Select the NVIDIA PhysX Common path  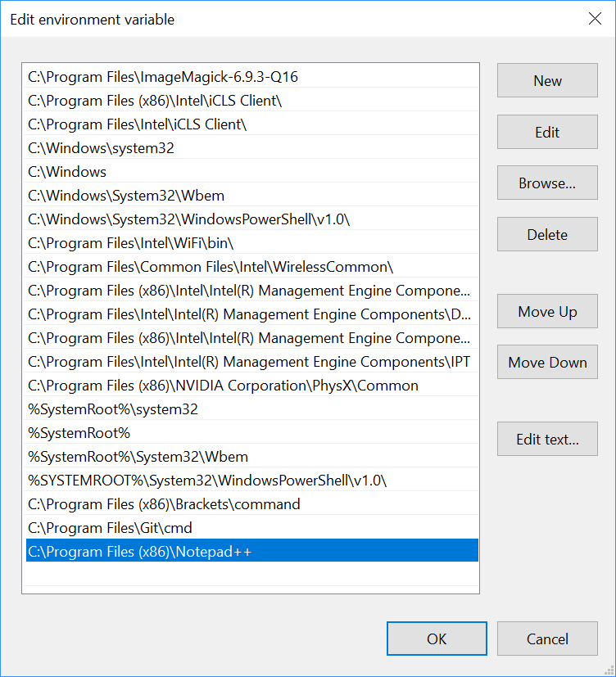(252, 386)
